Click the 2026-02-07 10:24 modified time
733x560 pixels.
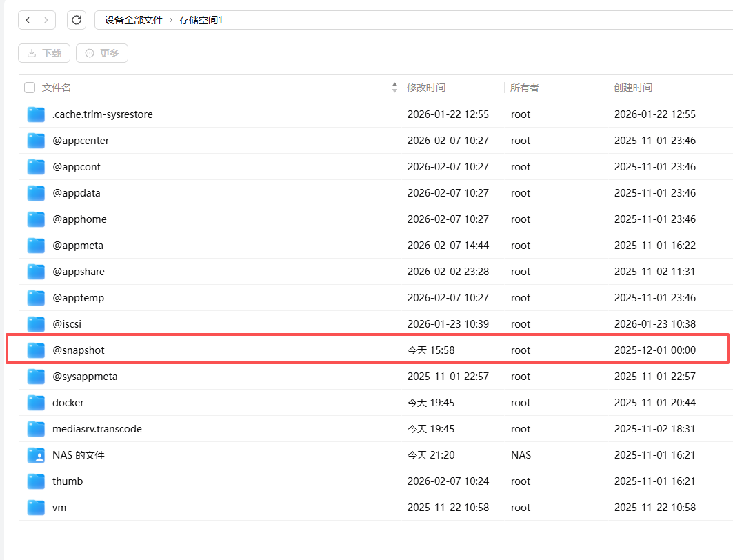pyautogui.click(x=448, y=481)
